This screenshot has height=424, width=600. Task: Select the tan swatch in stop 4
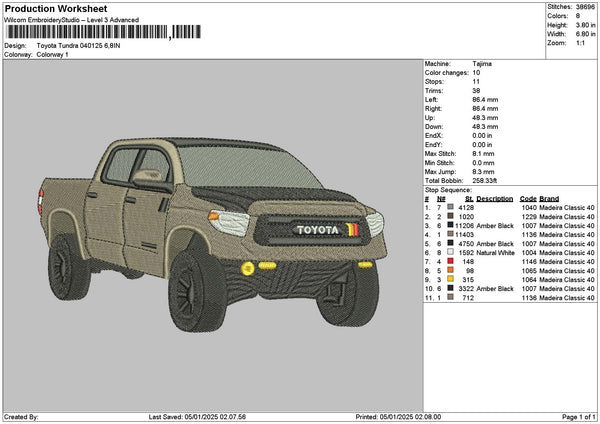(x=450, y=235)
